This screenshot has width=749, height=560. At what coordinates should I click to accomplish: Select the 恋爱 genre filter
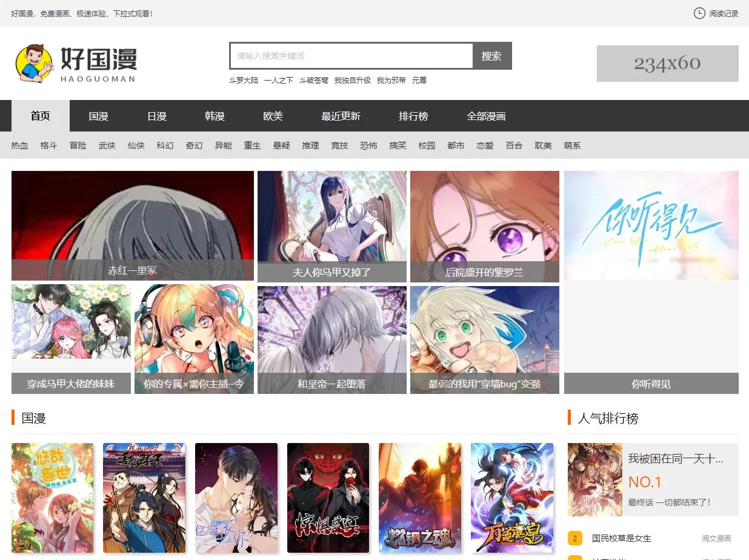click(485, 145)
